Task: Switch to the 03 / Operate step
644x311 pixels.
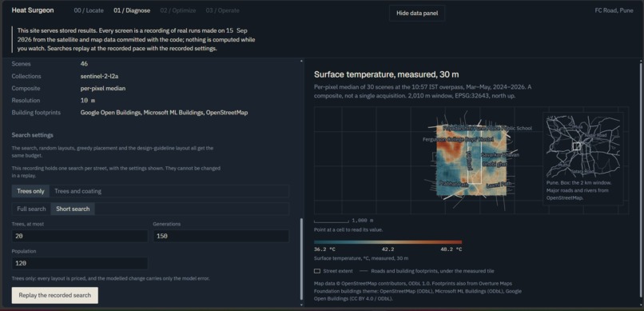Action: pos(223,10)
